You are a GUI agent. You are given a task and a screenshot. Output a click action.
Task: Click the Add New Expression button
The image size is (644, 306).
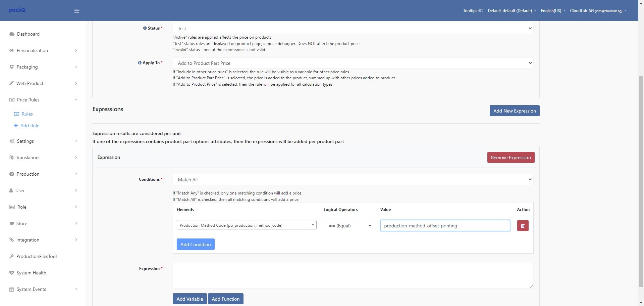[x=515, y=111]
